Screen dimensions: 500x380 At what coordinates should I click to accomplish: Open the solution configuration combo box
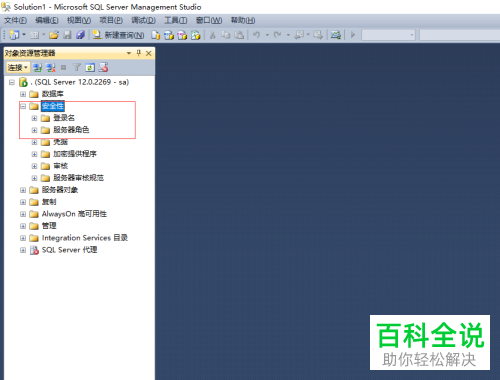click(x=388, y=35)
